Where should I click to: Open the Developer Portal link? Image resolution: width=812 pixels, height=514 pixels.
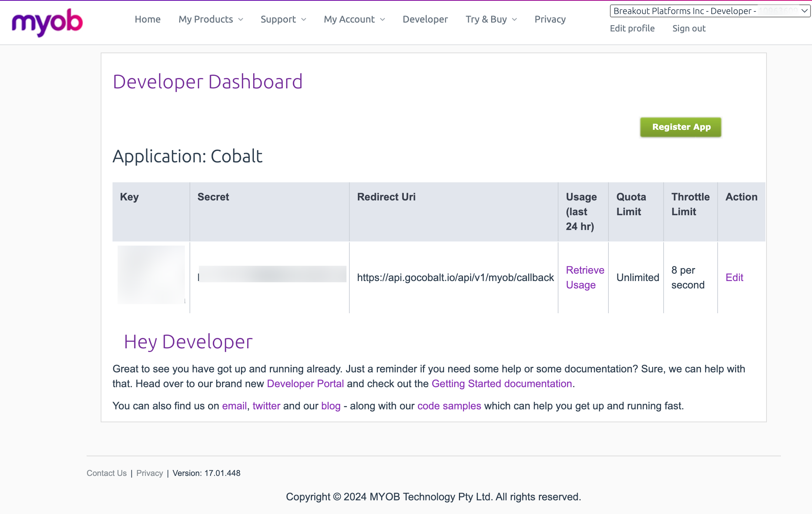pyautogui.click(x=305, y=383)
